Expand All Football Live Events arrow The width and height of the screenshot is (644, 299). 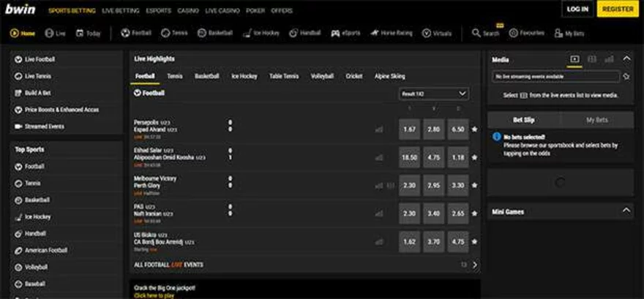[475, 265]
